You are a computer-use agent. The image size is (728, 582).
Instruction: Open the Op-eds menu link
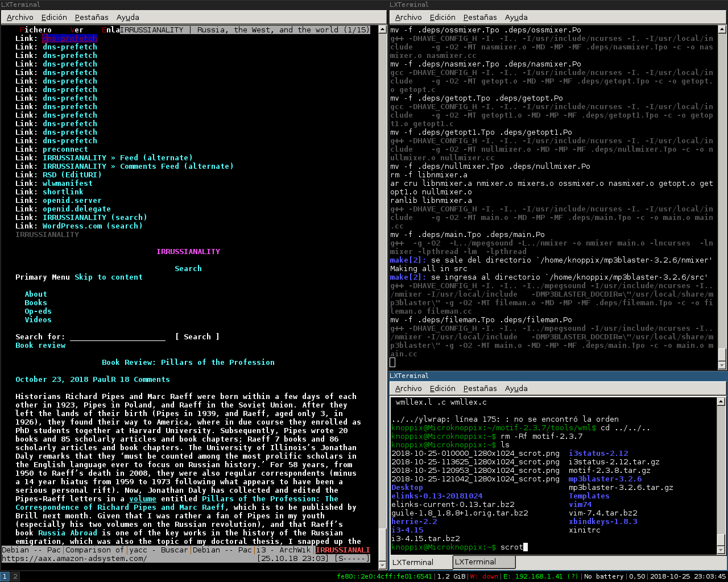[x=38, y=311]
